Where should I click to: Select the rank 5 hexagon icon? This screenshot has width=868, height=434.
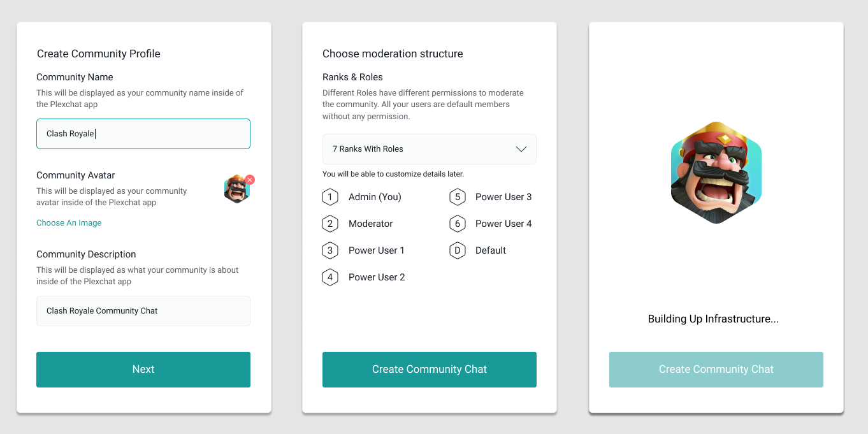457,197
